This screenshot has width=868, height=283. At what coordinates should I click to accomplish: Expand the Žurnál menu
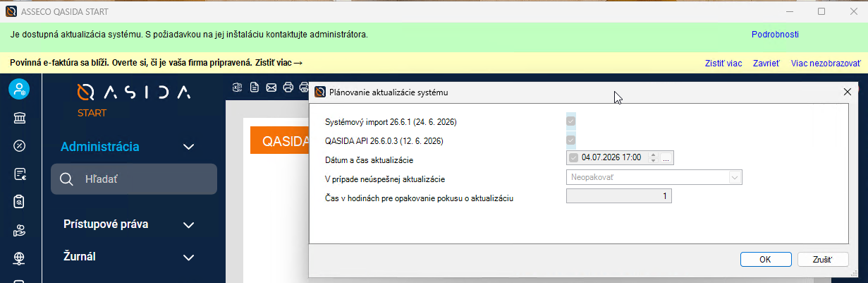pos(188,258)
